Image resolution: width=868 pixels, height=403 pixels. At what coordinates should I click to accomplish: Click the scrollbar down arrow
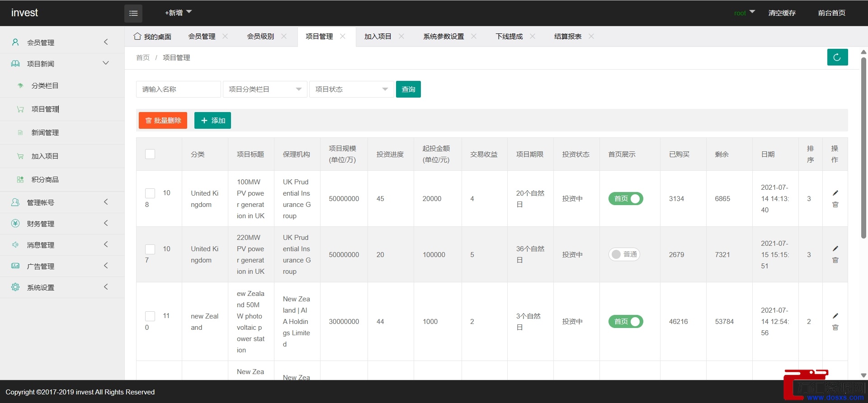863,375
